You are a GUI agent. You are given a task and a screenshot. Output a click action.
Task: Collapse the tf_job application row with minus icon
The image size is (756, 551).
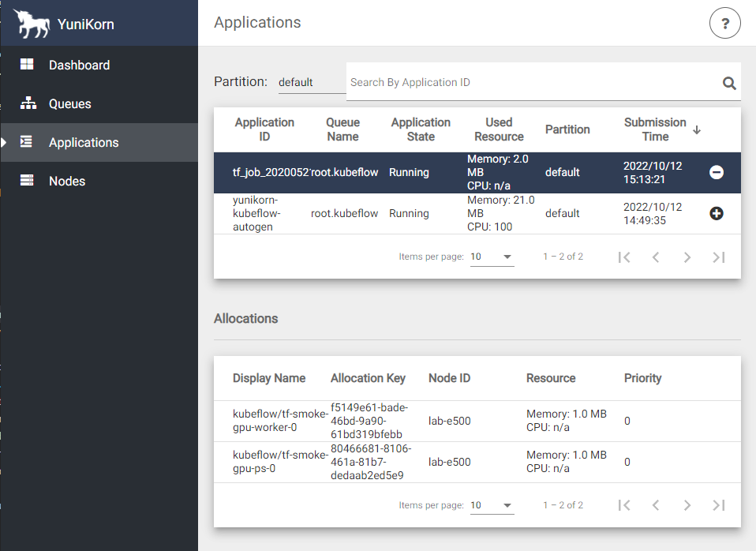click(x=717, y=172)
